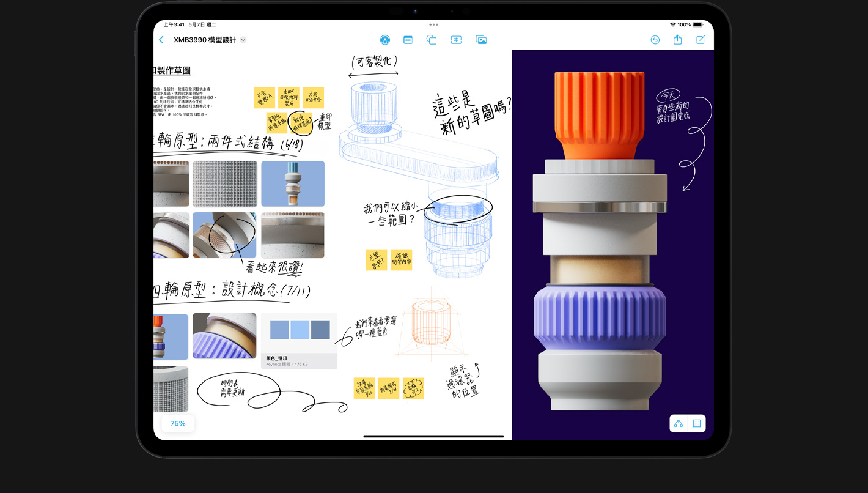868x493 pixels.
Task: Select the handwriting 時間表需要更新
Action: click(233, 388)
